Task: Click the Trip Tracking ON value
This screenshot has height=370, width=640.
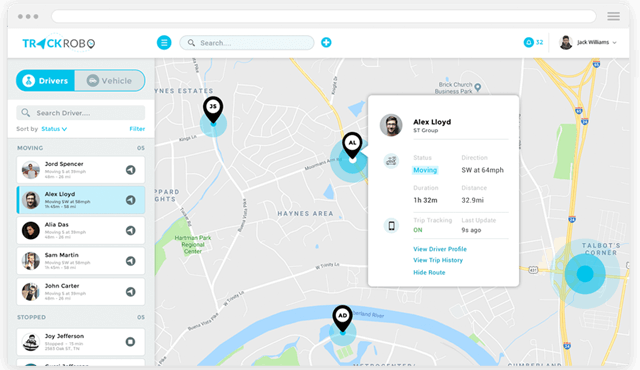Action: pyautogui.click(x=418, y=230)
